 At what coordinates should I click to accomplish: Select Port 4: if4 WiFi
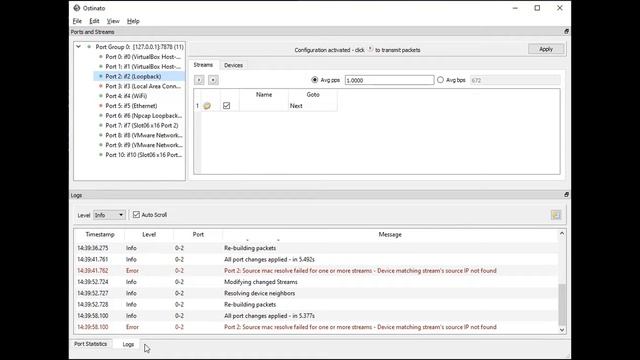coord(126,96)
